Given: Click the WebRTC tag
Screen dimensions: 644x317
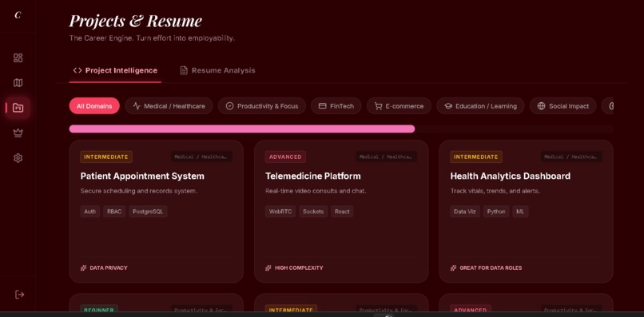Looking at the screenshot, I should pyautogui.click(x=280, y=212).
